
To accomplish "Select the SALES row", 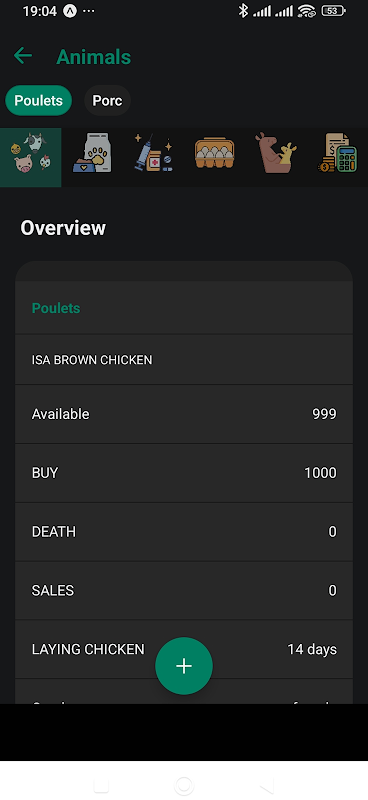I will 184,590.
